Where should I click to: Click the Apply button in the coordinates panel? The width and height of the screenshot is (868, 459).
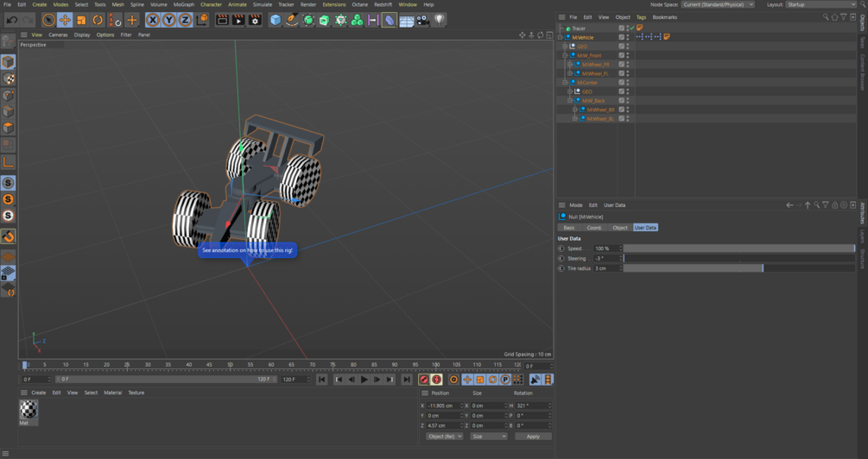tap(532, 437)
